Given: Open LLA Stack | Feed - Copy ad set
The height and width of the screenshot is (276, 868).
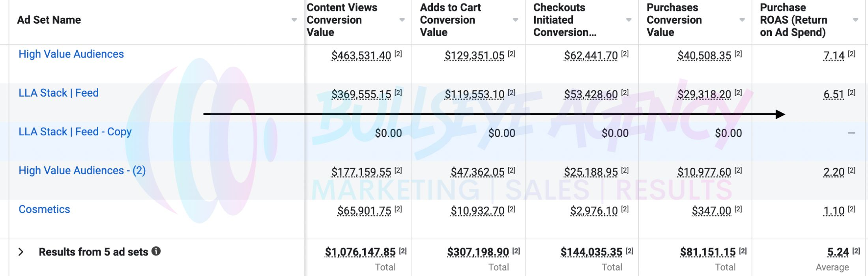Looking at the screenshot, I should (75, 132).
